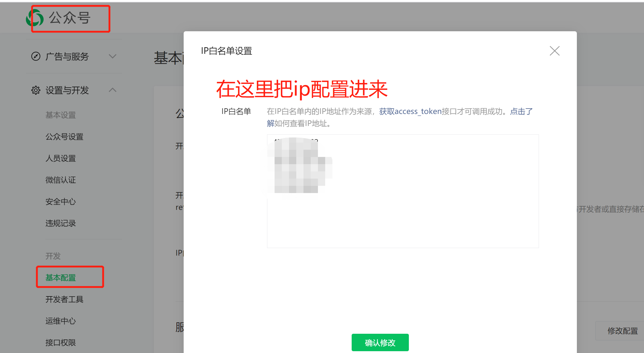Screen dimensions: 644x353
Task: Open 微信认证 sidebar entry
Action: tap(61, 180)
